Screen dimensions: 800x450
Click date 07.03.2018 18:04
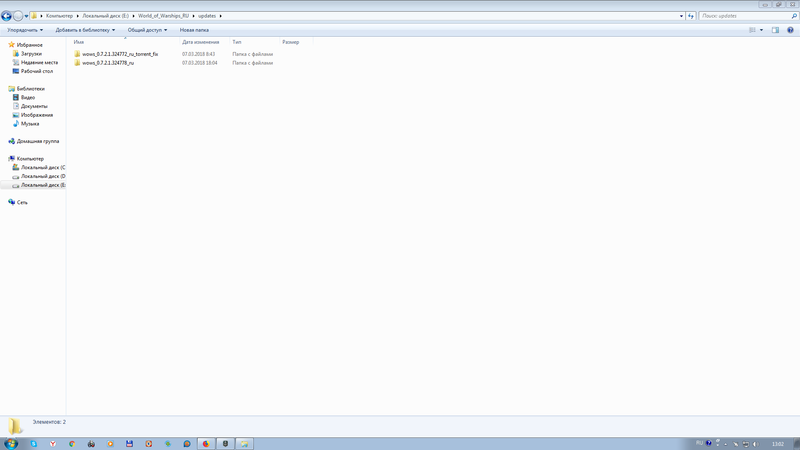199,63
